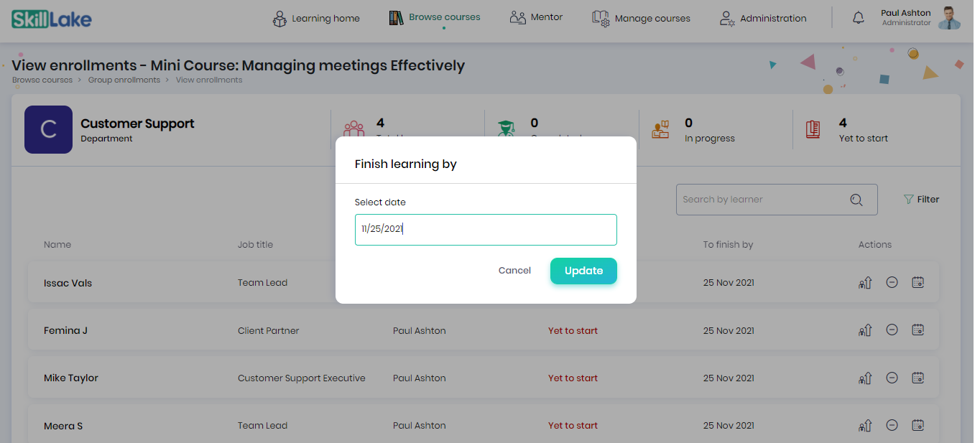Click the Update button
Screen dimensions: 980x443
coord(583,271)
